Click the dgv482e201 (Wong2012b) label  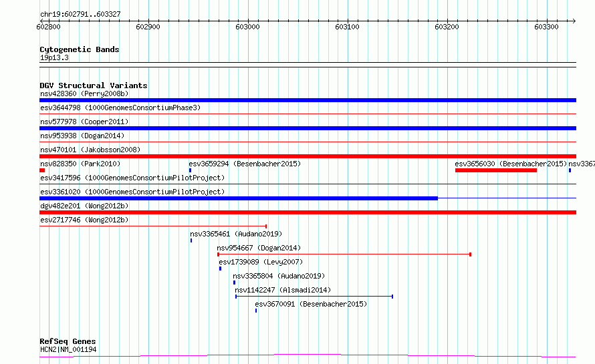click(x=84, y=206)
